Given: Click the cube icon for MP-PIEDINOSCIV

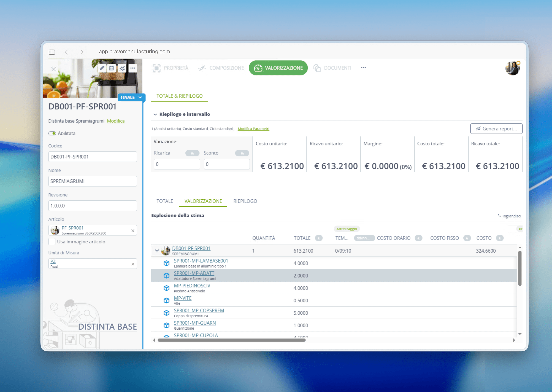Looking at the screenshot, I should pyautogui.click(x=166, y=288).
